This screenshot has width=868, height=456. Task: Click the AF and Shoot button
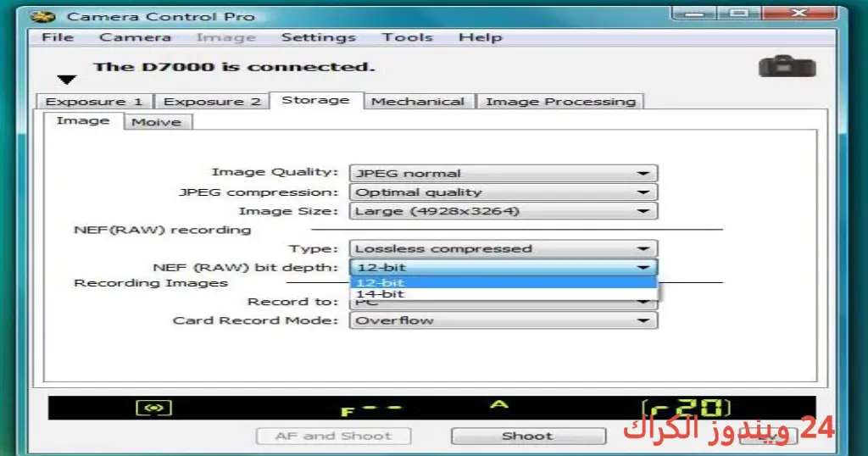333,436
